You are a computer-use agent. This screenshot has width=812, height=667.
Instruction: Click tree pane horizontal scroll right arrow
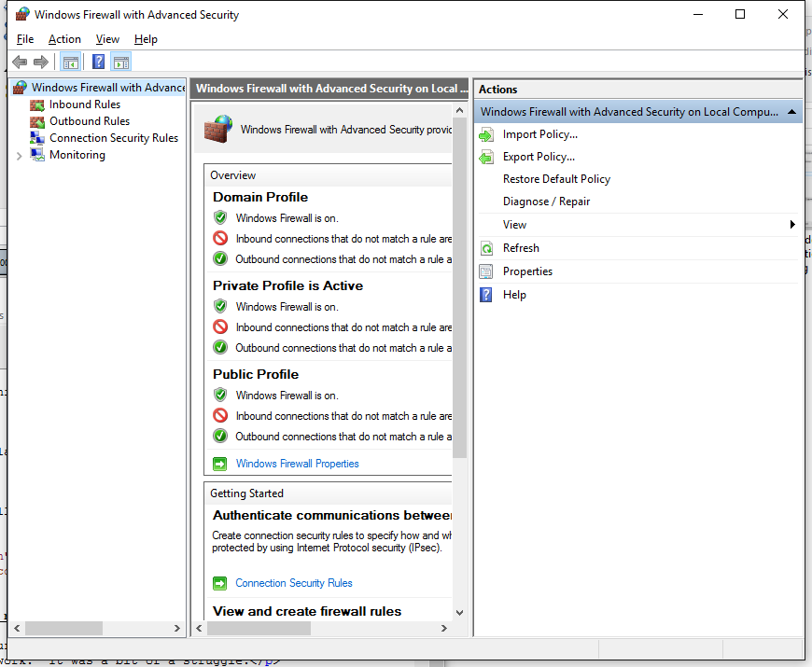(177, 628)
